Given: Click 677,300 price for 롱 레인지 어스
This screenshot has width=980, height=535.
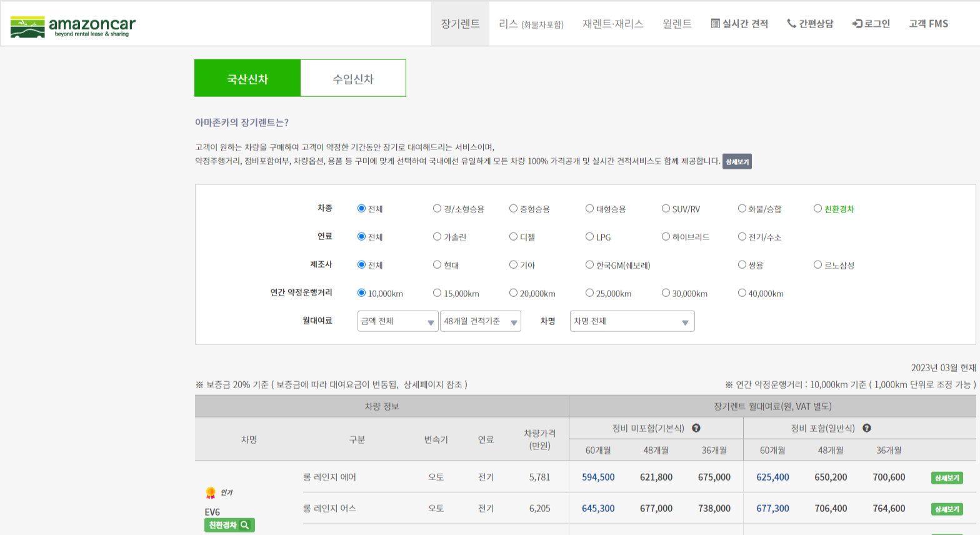Looking at the screenshot, I should (x=772, y=508).
